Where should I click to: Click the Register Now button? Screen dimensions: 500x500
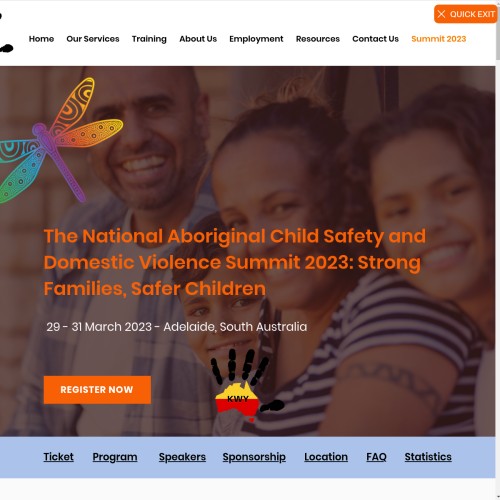point(97,390)
